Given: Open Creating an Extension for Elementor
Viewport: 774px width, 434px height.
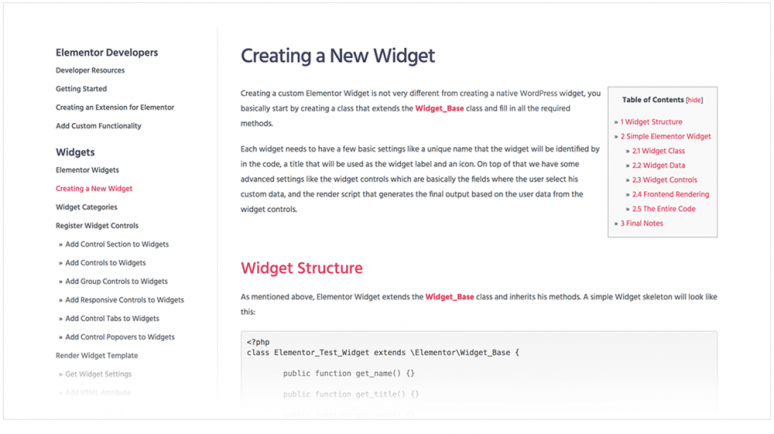Looking at the screenshot, I should click(115, 107).
